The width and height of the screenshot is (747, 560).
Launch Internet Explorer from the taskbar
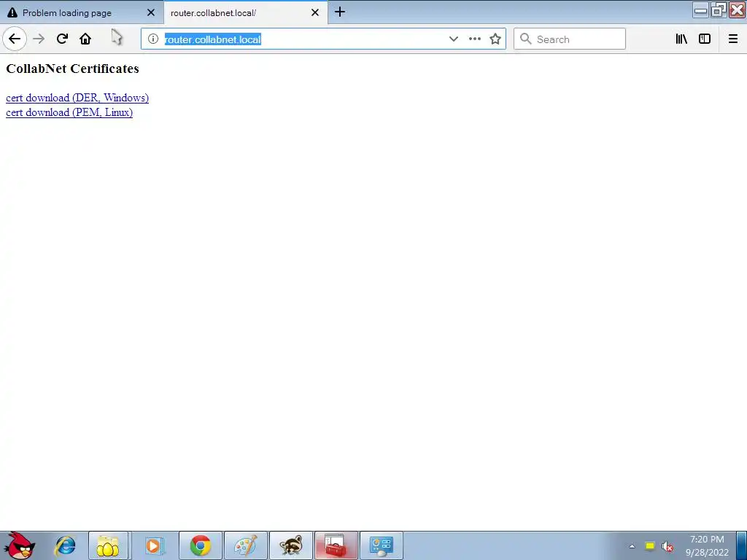[65, 545]
